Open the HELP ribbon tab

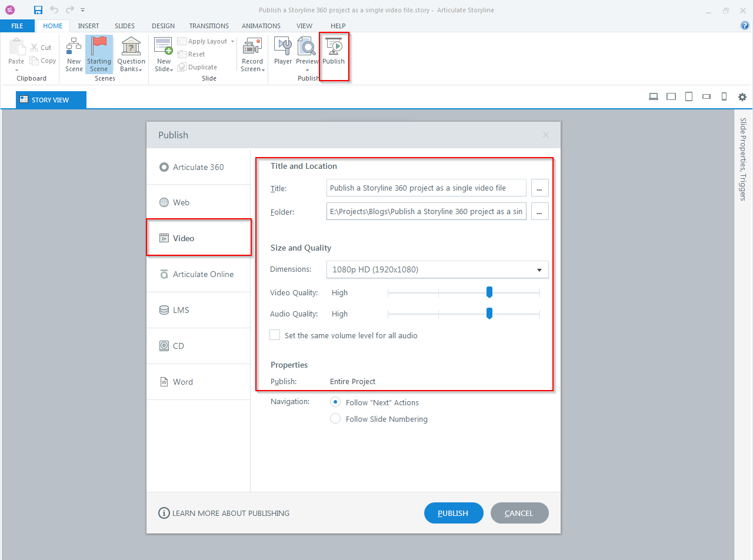(x=338, y=26)
